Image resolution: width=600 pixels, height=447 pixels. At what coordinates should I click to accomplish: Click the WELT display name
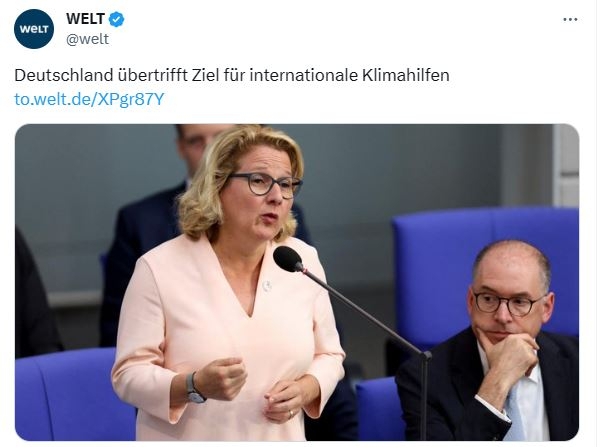[x=85, y=19]
